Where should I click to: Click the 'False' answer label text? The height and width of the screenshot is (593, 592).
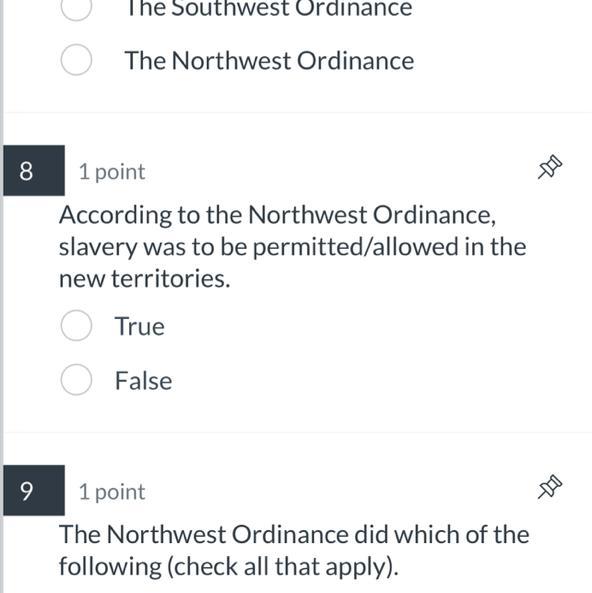(143, 380)
